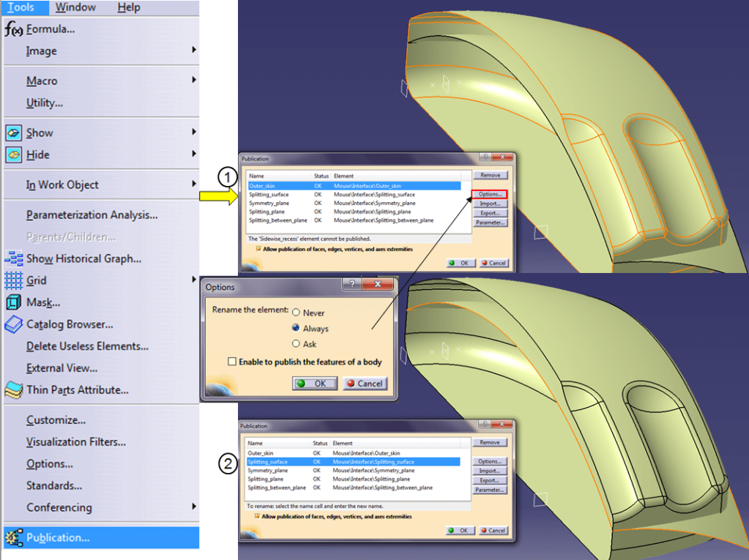Click the Catalog Browser book icon
The height and width of the screenshot is (560, 749).
tap(14, 324)
